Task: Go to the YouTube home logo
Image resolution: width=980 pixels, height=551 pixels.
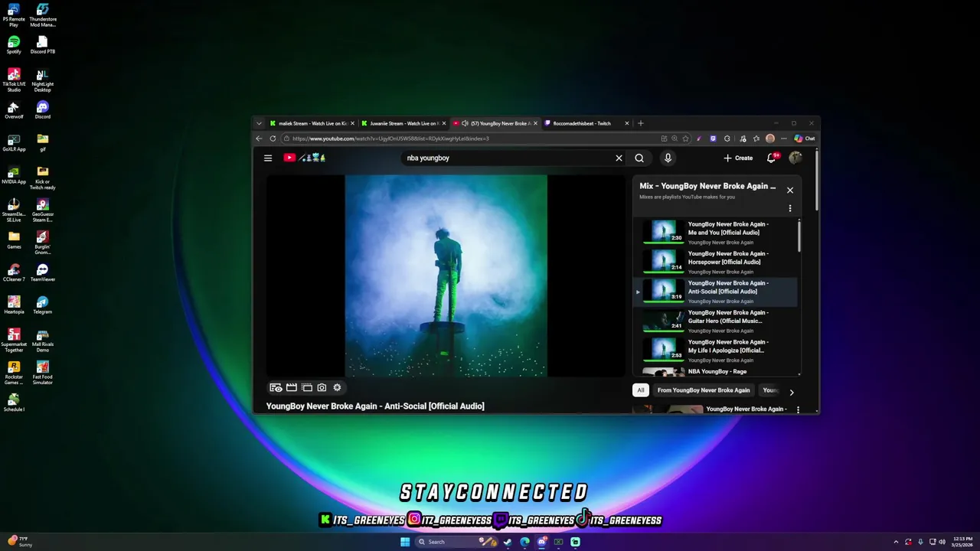Action: coord(305,158)
